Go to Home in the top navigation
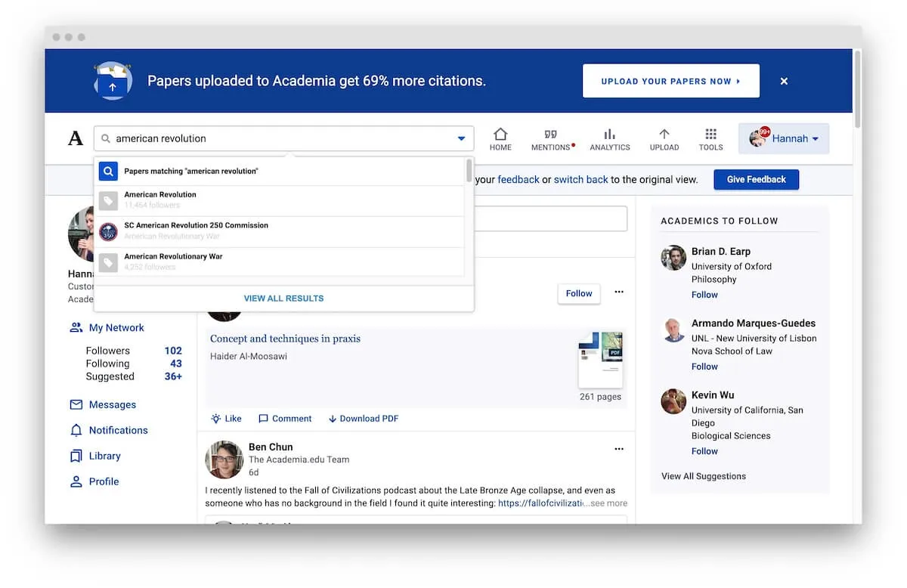 tap(500, 139)
